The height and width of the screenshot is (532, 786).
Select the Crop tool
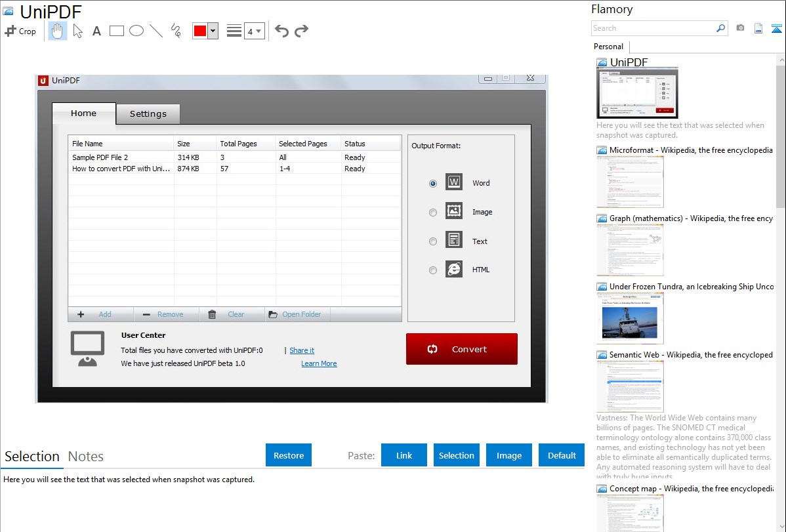[20, 31]
